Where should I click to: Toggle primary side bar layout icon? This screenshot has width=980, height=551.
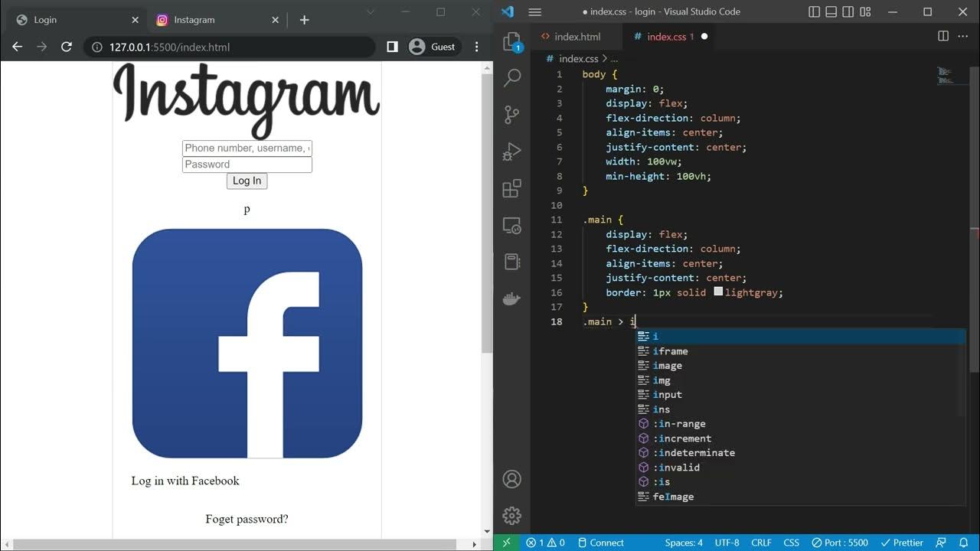[x=815, y=11]
